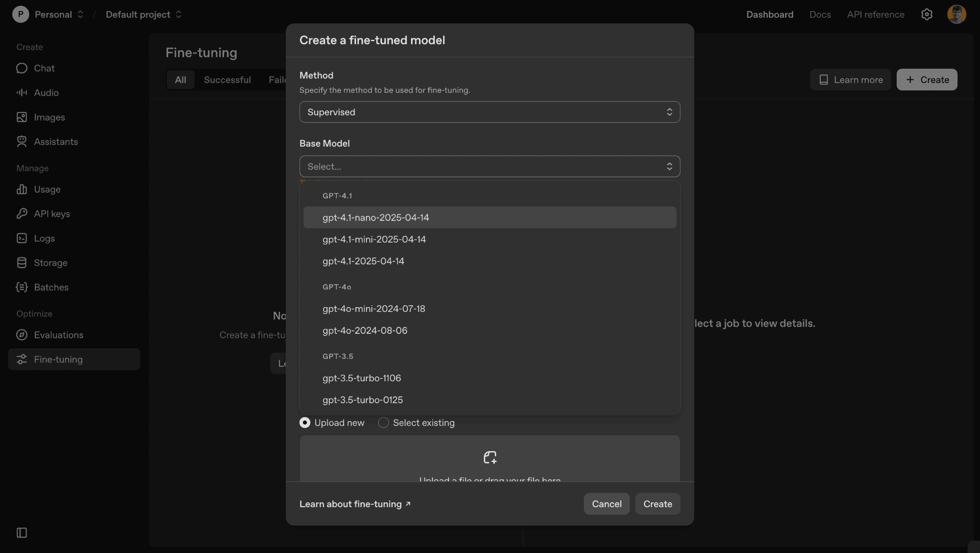Screen dimensions: 980x553
Task: Open API keys page icon
Action: point(22,214)
